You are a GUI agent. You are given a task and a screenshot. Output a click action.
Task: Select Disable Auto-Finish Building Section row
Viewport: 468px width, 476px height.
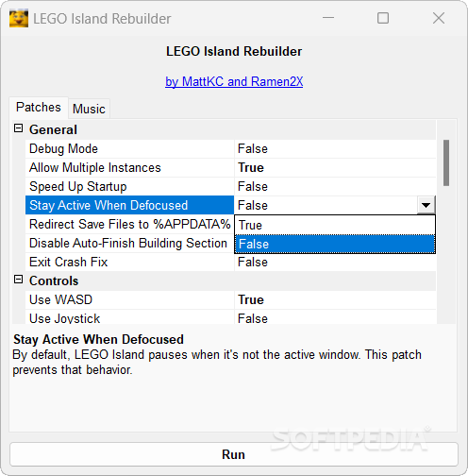click(129, 244)
